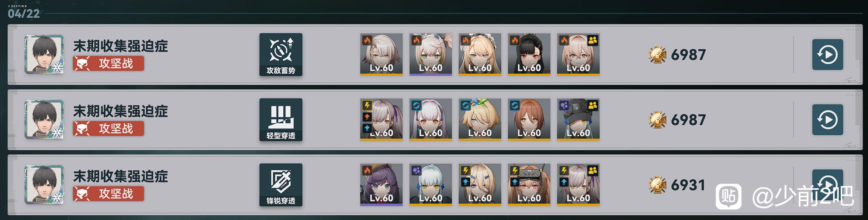Click the gold medal icon in the first row
This screenshot has height=220, width=868.
click(x=658, y=55)
